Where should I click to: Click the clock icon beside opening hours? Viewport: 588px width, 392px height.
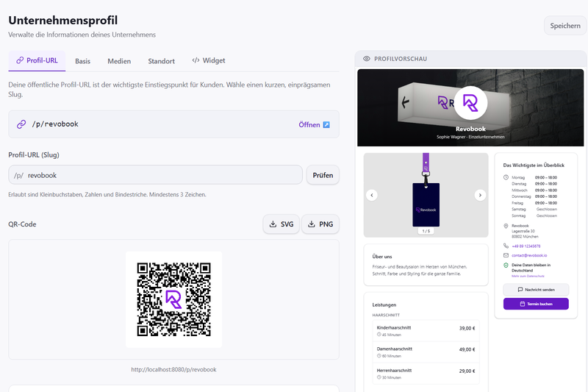pos(506,177)
